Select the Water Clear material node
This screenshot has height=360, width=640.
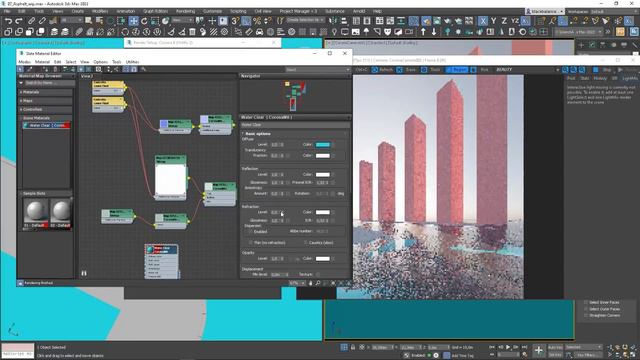161,262
